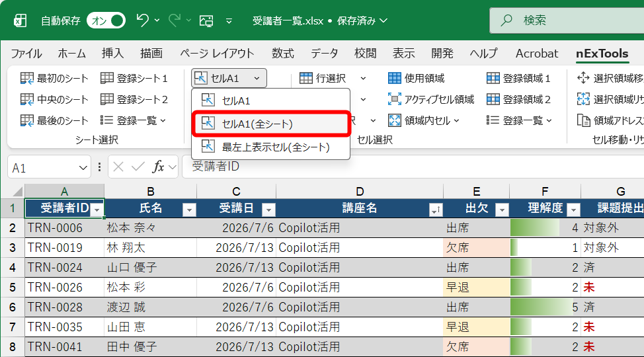Click 登録領域2 button
Image resolution: width=644 pixels, height=357 pixels.
[518, 99]
